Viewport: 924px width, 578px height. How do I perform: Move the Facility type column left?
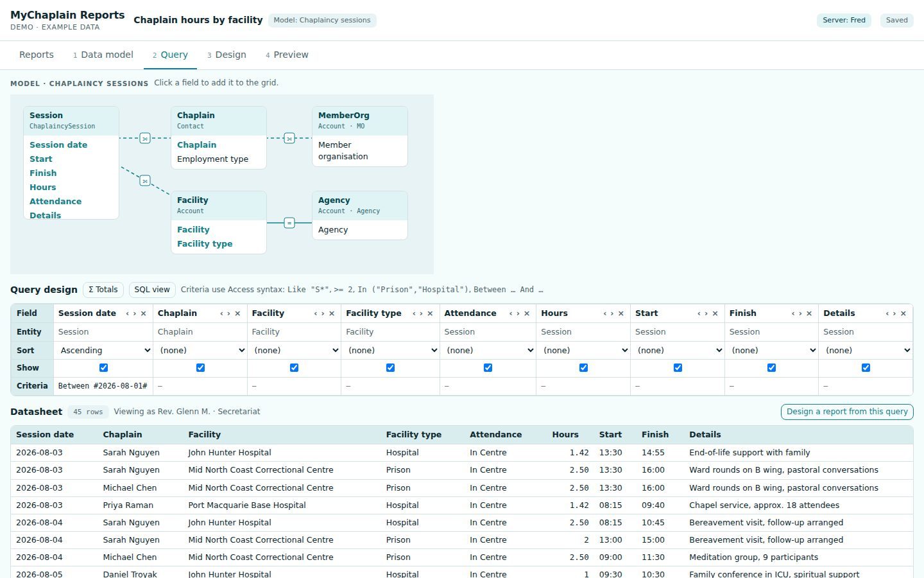[414, 313]
